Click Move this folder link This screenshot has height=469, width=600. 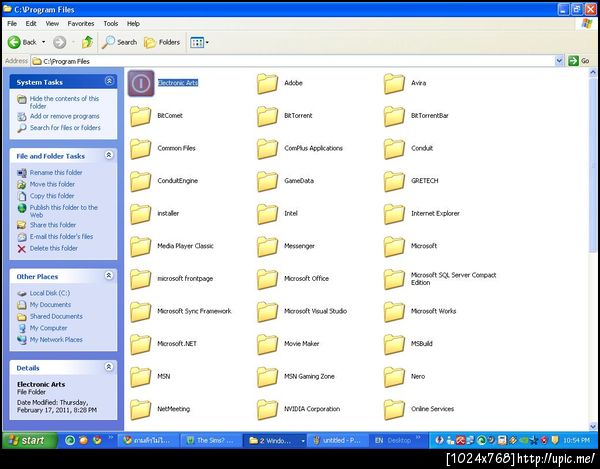click(x=52, y=184)
